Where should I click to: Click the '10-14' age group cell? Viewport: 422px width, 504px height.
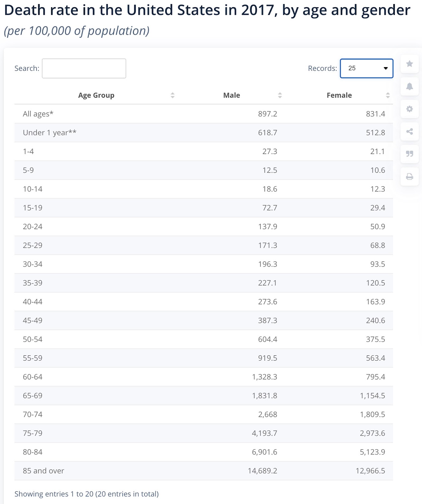[x=32, y=189]
